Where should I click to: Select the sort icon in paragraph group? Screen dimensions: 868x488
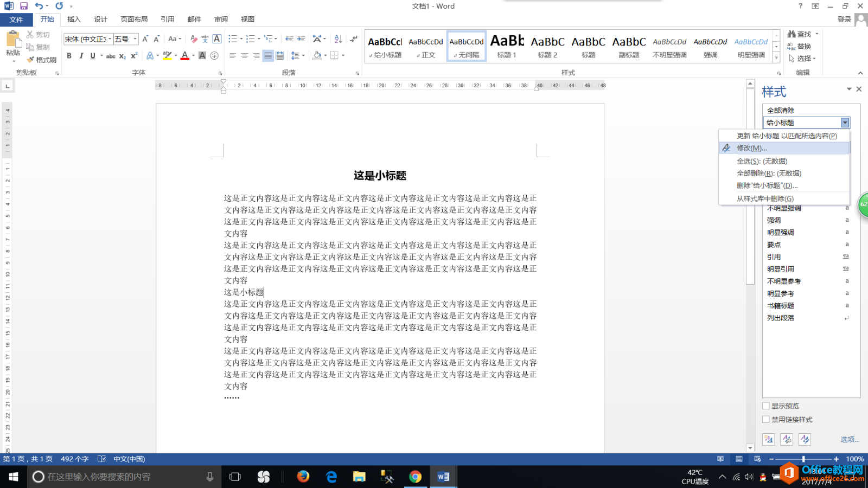coord(338,38)
